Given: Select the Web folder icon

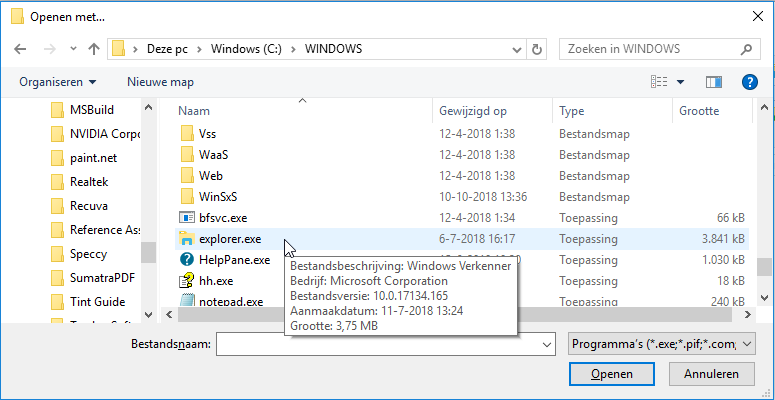Looking at the screenshot, I should tap(187, 176).
